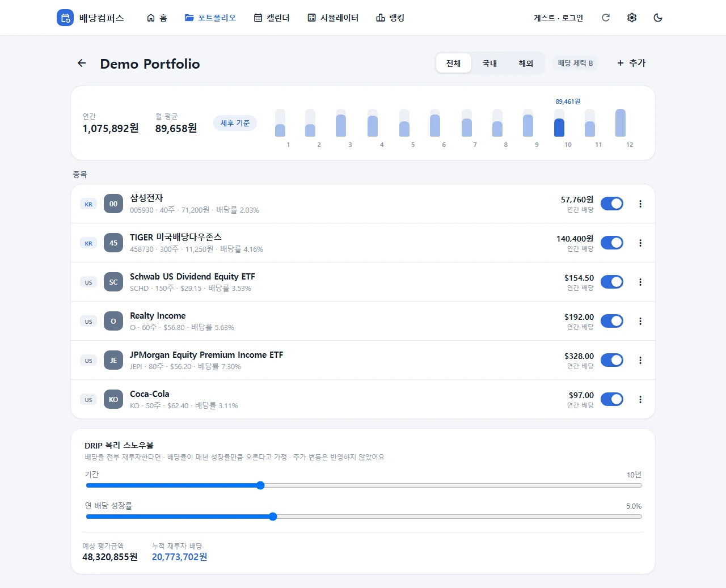
Task: Click the 기간 slider handle
Action: click(x=260, y=485)
